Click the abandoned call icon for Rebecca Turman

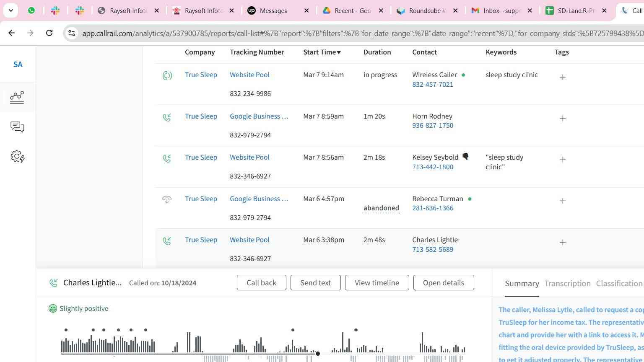point(167,199)
